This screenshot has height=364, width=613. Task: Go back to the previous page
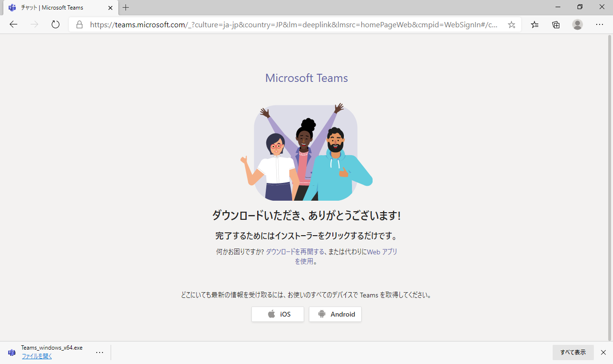(13, 24)
